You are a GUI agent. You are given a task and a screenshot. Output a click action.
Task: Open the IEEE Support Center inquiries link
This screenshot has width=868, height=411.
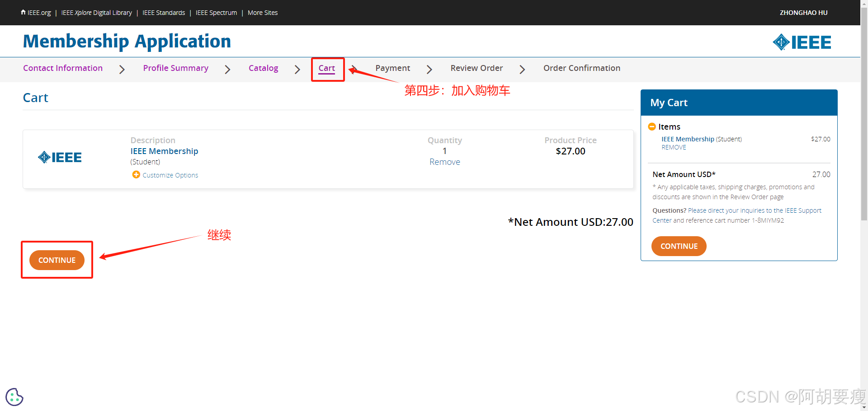click(x=737, y=215)
